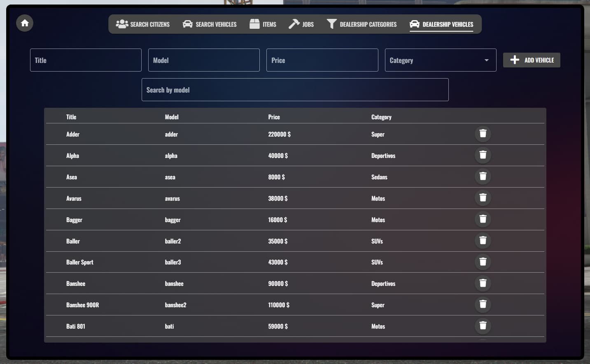Delete the Baller Sport vehicle row

click(483, 262)
